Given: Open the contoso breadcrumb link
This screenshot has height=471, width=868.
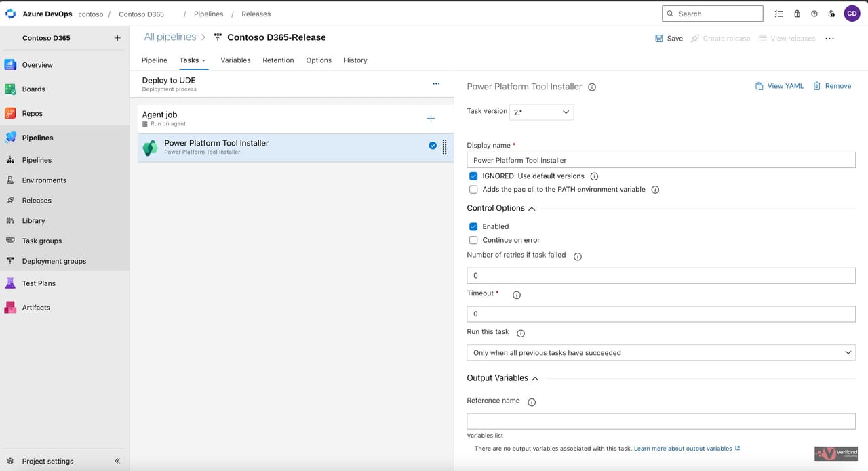Looking at the screenshot, I should 91,14.
